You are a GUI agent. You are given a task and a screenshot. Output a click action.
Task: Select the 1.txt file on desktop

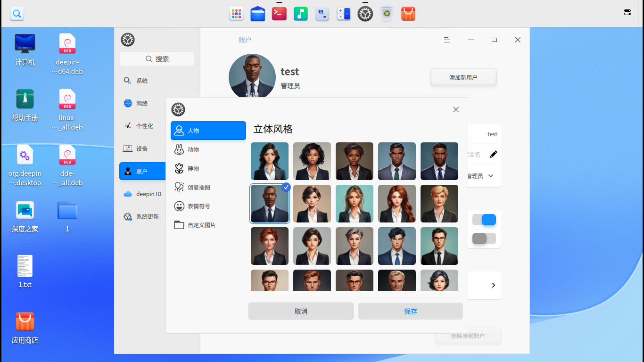click(x=25, y=271)
